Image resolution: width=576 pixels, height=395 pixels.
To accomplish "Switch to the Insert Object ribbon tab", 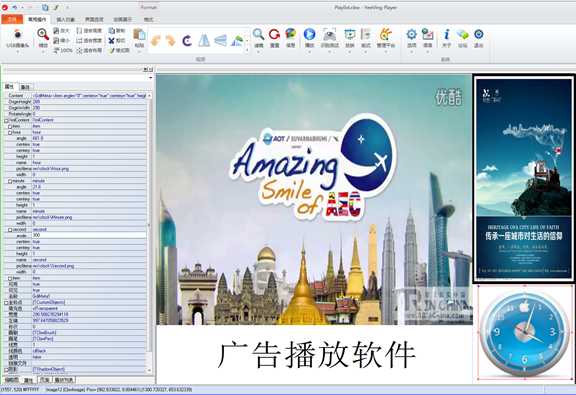I will (x=65, y=19).
